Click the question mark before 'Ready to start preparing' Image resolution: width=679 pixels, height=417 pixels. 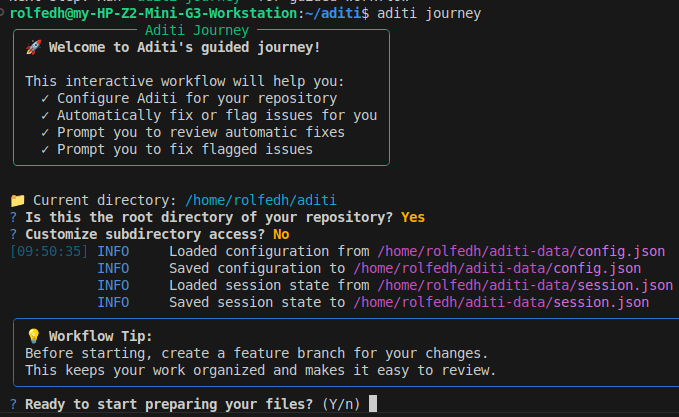point(13,404)
